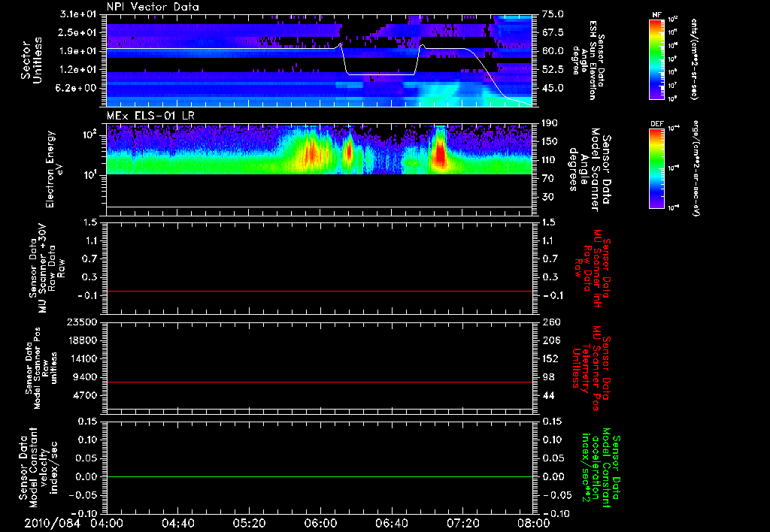Click the '08:00' time axis label

click(x=534, y=523)
